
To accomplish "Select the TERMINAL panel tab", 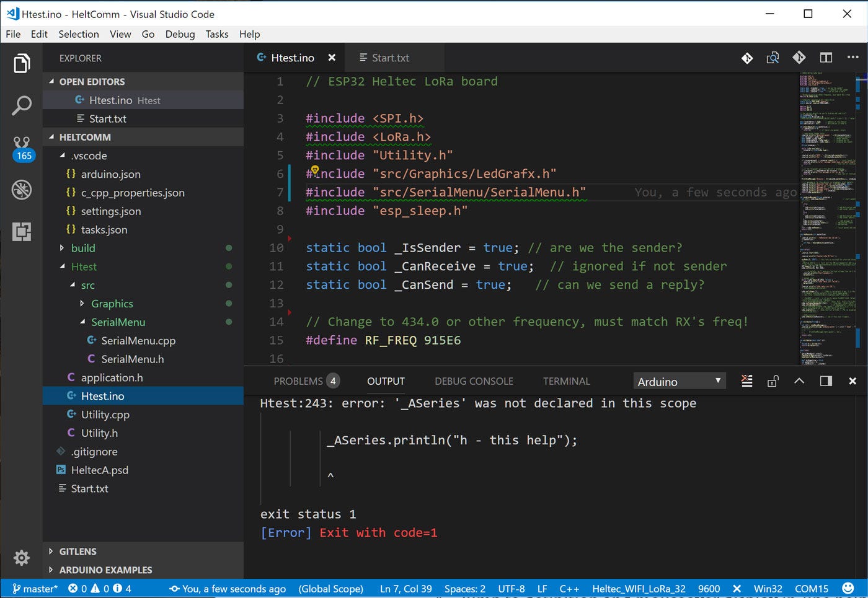I will point(565,380).
